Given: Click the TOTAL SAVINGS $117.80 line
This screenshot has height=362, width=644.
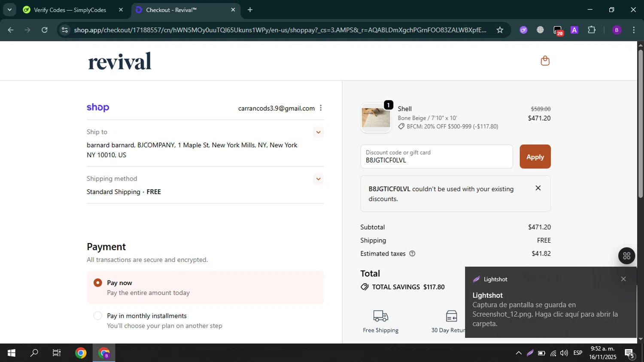Looking at the screenshot, I should tap(403, 287).
